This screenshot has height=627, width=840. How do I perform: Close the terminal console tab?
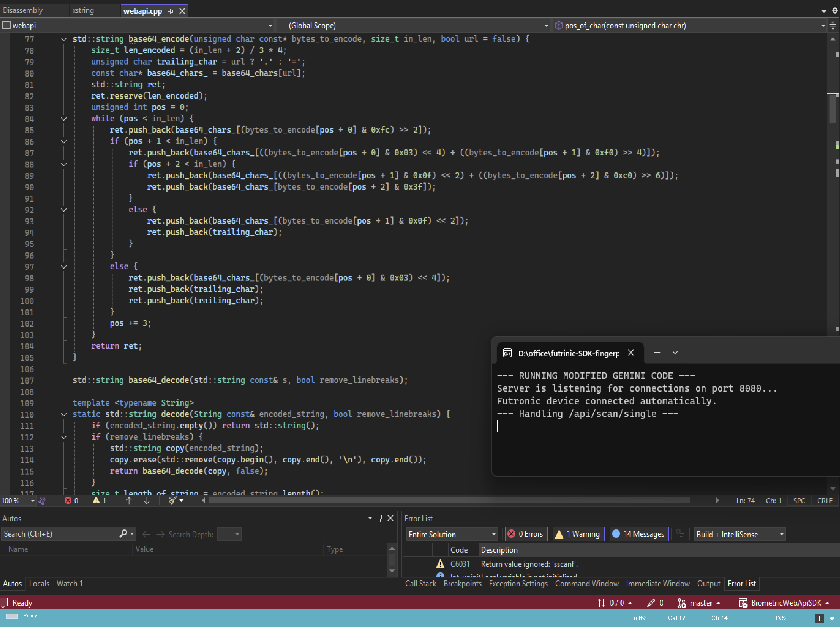coord(631,353)
